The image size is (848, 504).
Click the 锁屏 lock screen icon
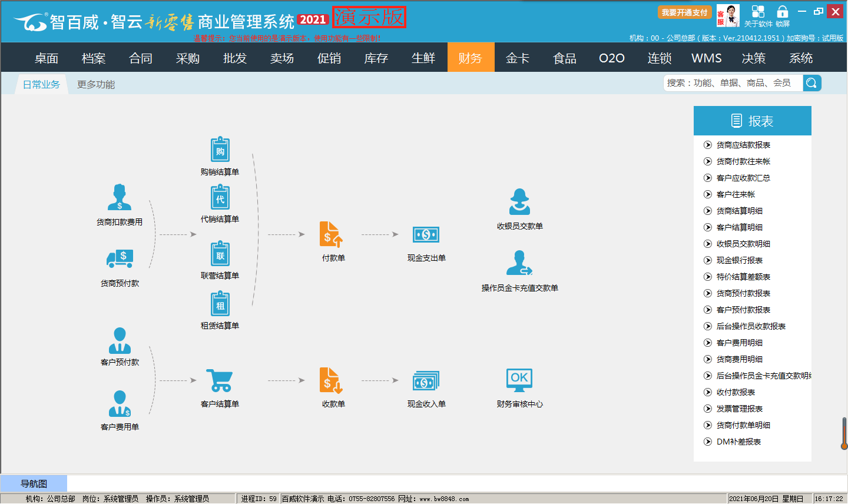click(782, 12)
